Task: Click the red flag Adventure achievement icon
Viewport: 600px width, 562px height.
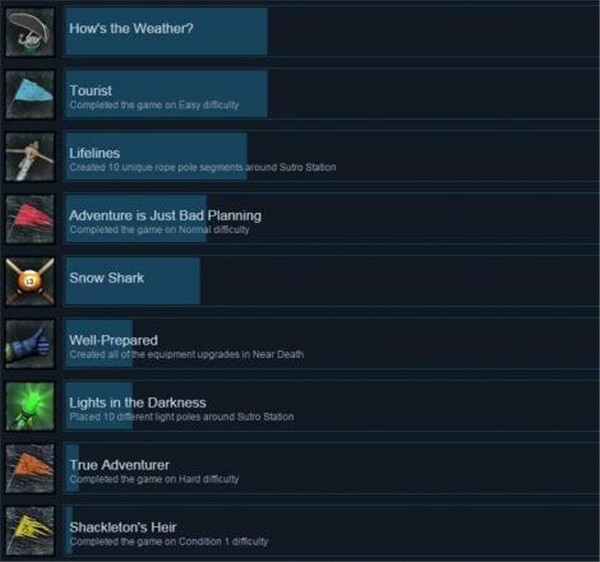Action: coord(30,220)
